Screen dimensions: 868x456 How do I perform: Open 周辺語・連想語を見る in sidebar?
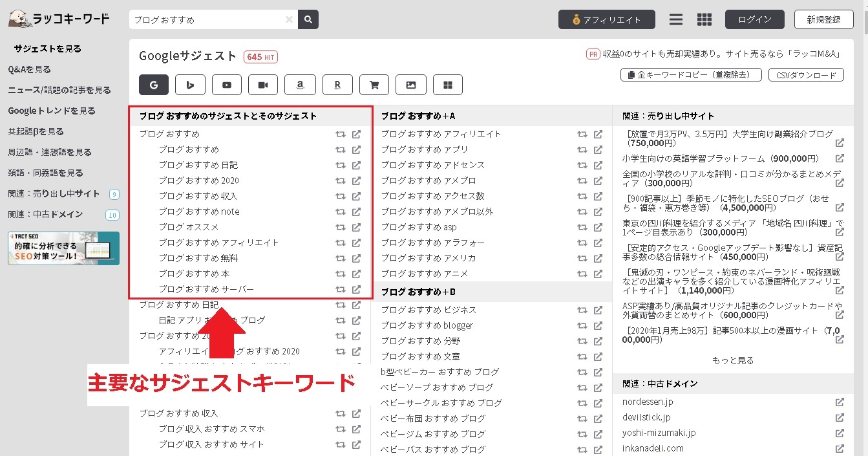[50, 152]
